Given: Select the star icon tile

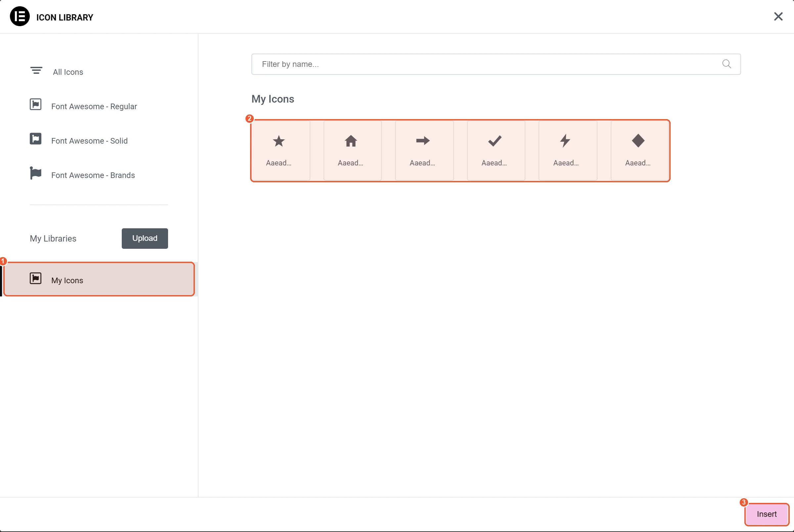Looking at the screenshot, I should (x=281, y=150).
